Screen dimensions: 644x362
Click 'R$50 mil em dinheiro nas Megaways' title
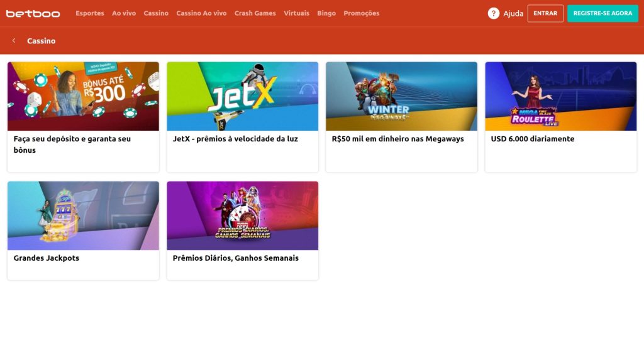[397, 139]
